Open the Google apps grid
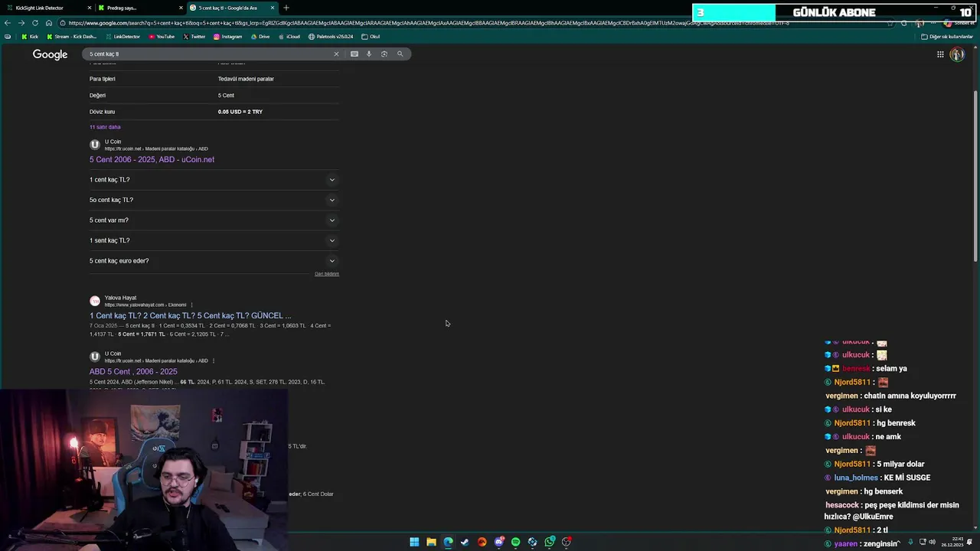 pyautogui.click(x=940, y=54)
